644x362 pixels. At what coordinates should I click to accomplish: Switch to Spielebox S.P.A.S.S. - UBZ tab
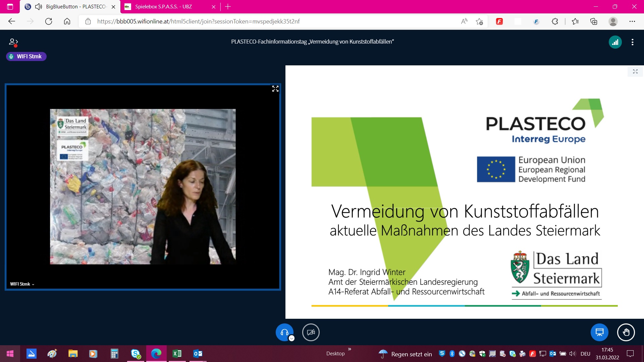tap(169, 7)
